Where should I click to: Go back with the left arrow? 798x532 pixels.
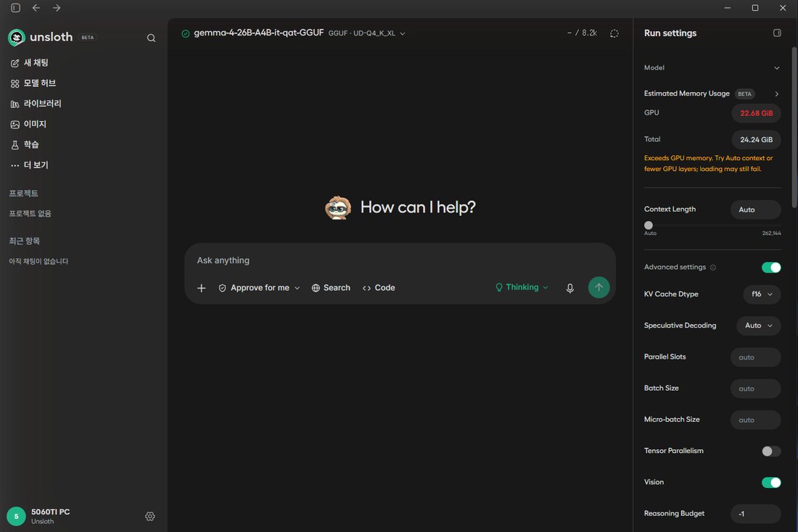[36, 8]
